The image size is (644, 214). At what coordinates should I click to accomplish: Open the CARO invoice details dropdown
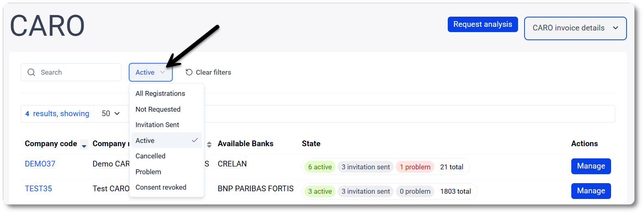[x=575, y=28]
